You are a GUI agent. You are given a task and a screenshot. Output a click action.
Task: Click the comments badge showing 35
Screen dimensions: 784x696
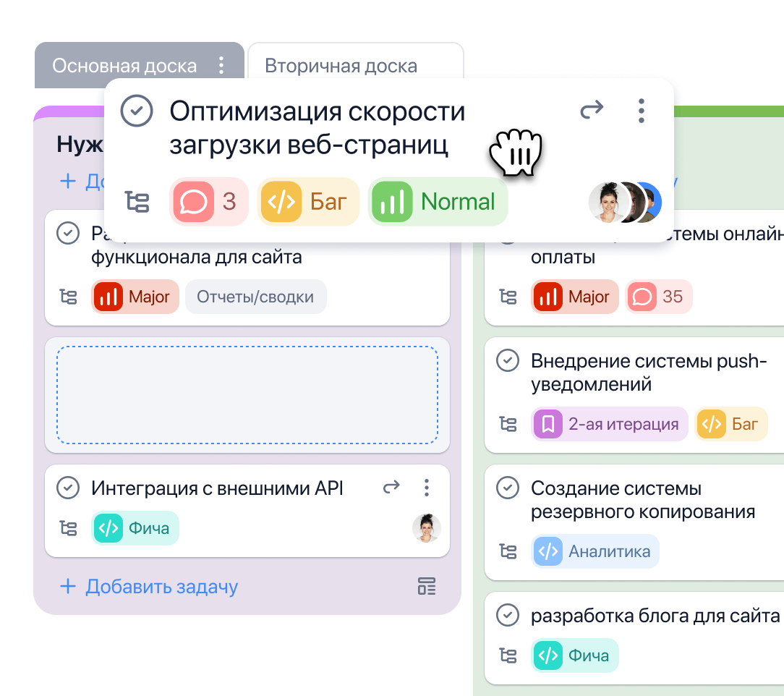(x=658, y=297)
